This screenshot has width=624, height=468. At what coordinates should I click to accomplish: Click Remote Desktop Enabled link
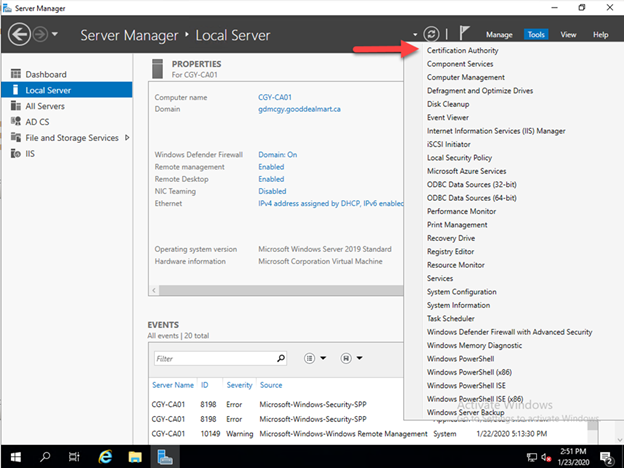(x=271, y=179)
